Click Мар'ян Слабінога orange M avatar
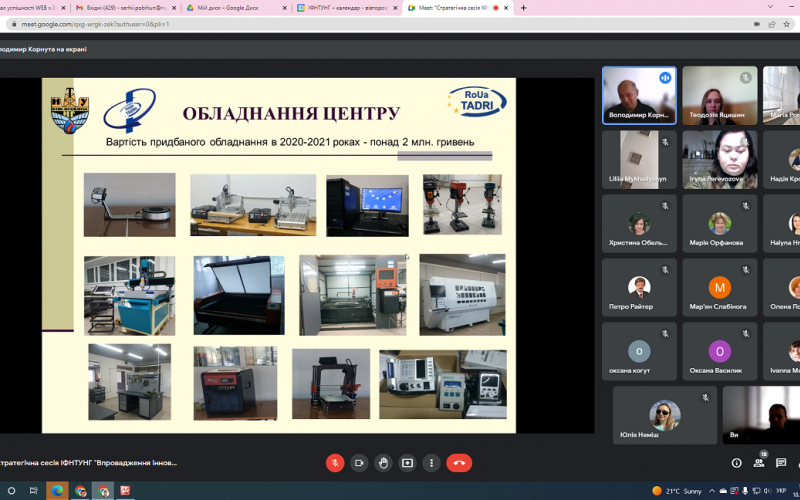Screen dimensions: 800x500 point(720,287)
